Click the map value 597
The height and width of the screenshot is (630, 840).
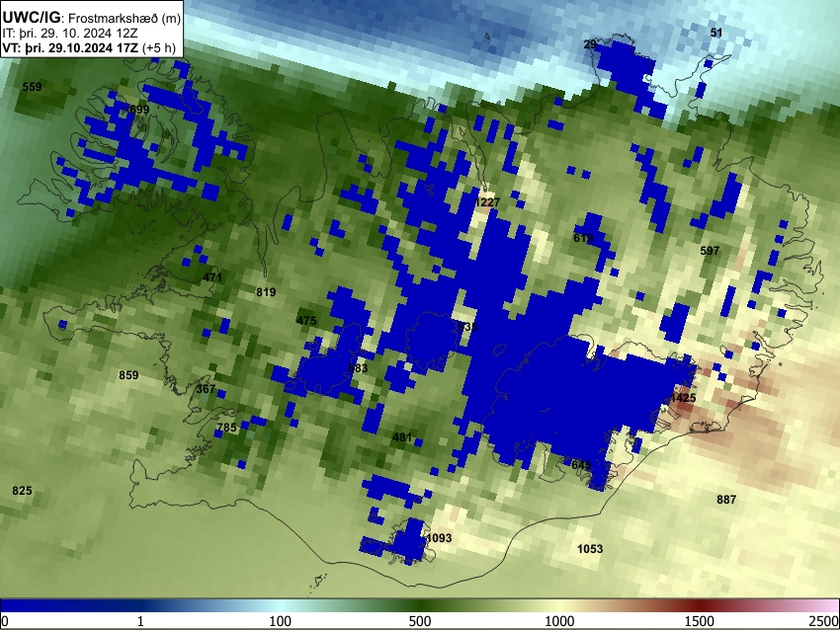point(710,251)
